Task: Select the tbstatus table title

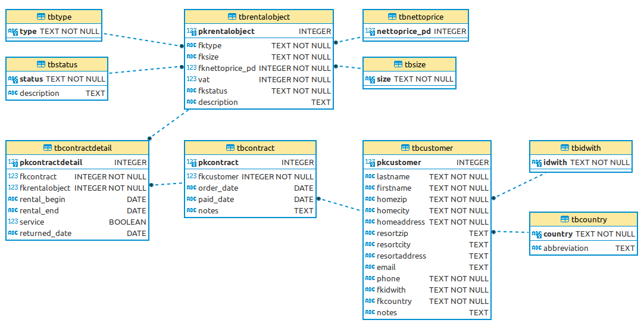Action: coord(57,64)
